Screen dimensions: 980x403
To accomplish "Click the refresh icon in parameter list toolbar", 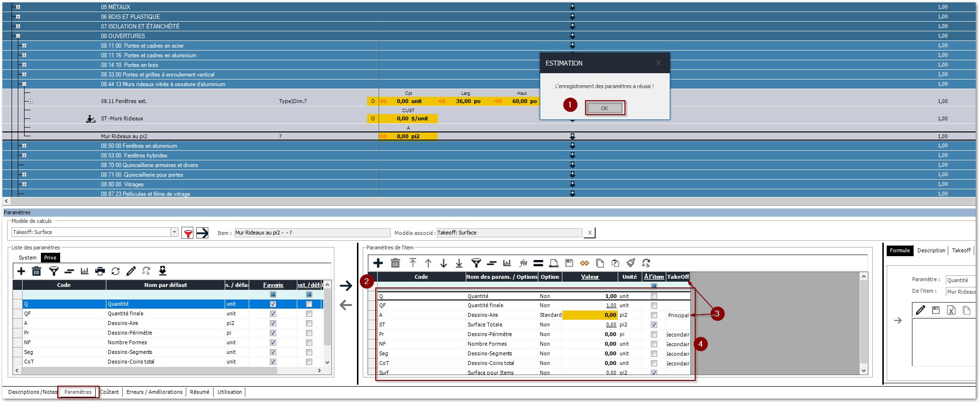I will [115, 272].
